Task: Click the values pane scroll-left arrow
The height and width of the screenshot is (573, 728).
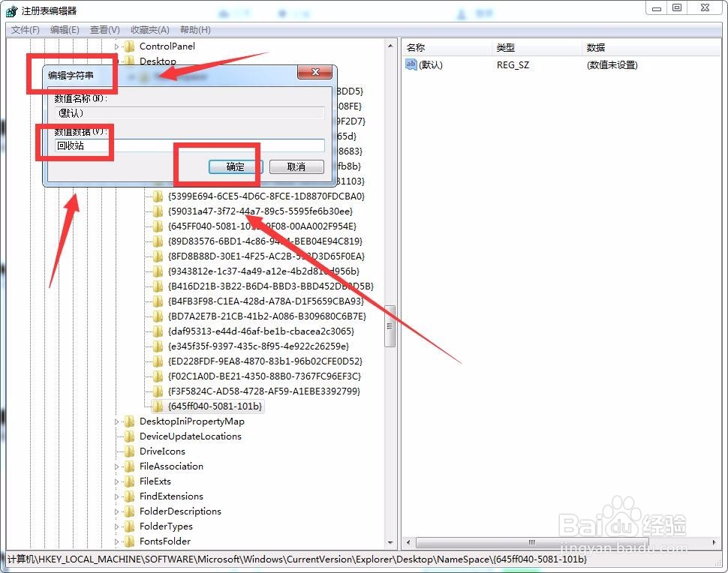Action: click(408, 542)
